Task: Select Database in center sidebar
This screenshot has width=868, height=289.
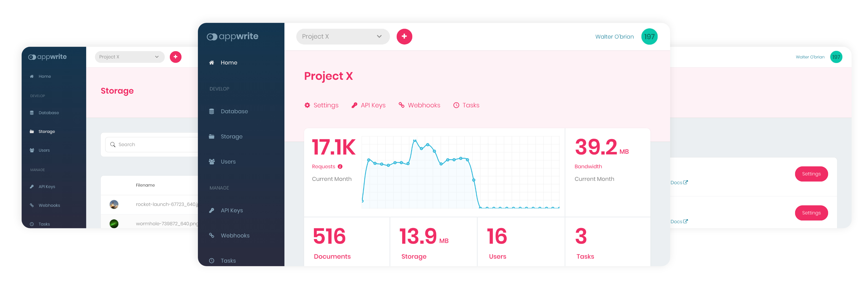Action: [x=234, y=111]
